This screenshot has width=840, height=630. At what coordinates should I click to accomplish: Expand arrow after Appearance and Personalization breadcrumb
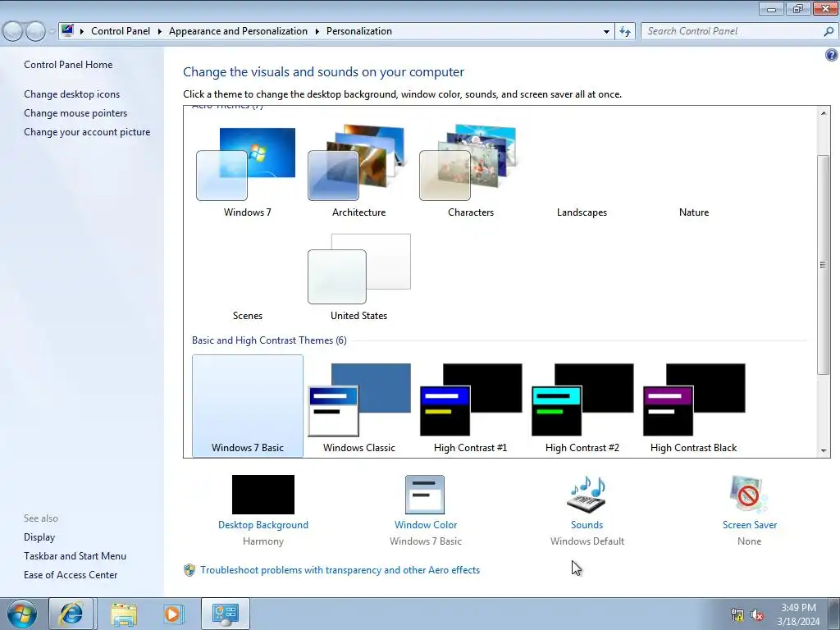tap(317, 32)
